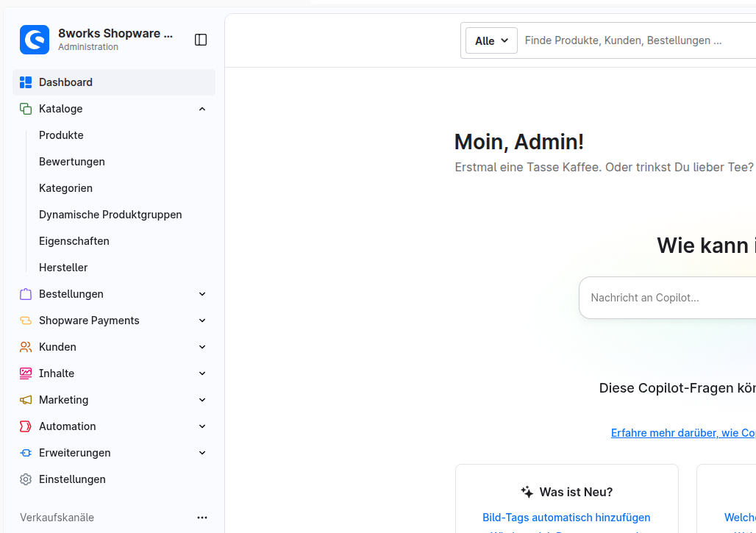Expand the Automation section chevron
Image resolution: width=756 pixels, height=533 pixels.
tap(202, 426)
